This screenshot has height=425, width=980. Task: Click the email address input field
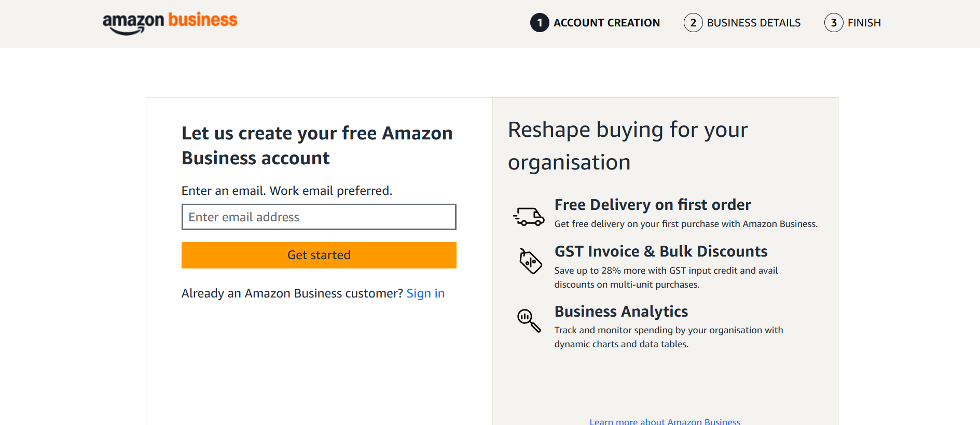(318, 217)
